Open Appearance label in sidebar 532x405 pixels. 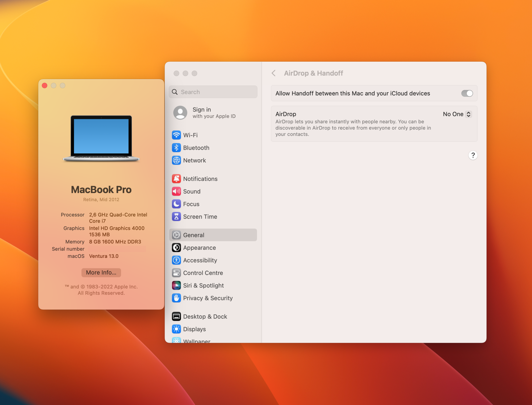pyautogui.click(x=199, y=248)
